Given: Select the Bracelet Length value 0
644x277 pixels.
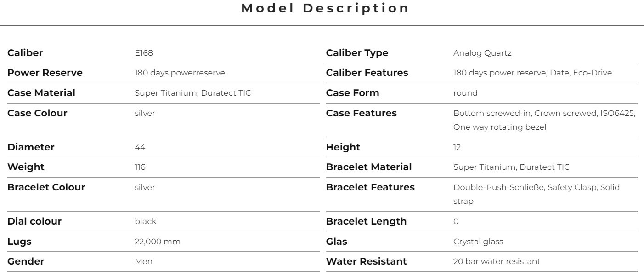Looking at the screenshot, I should tap(456, 221).
